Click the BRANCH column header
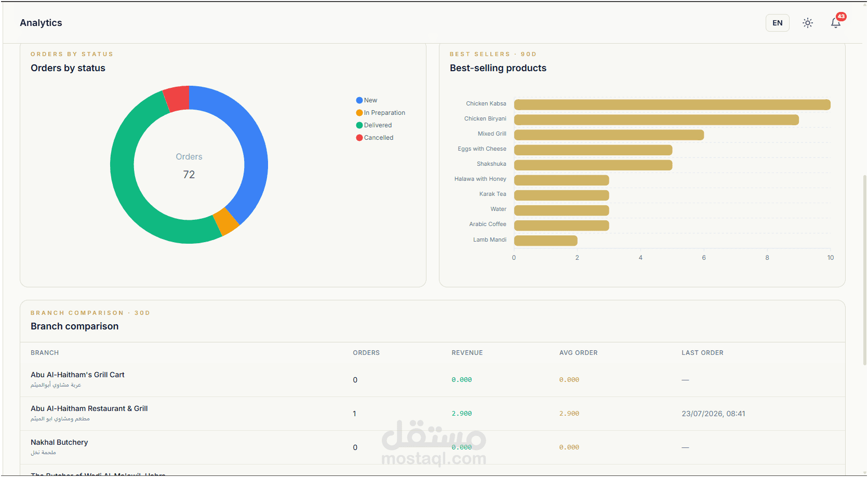This screenshot has height=477, width=868. point(45,353)
